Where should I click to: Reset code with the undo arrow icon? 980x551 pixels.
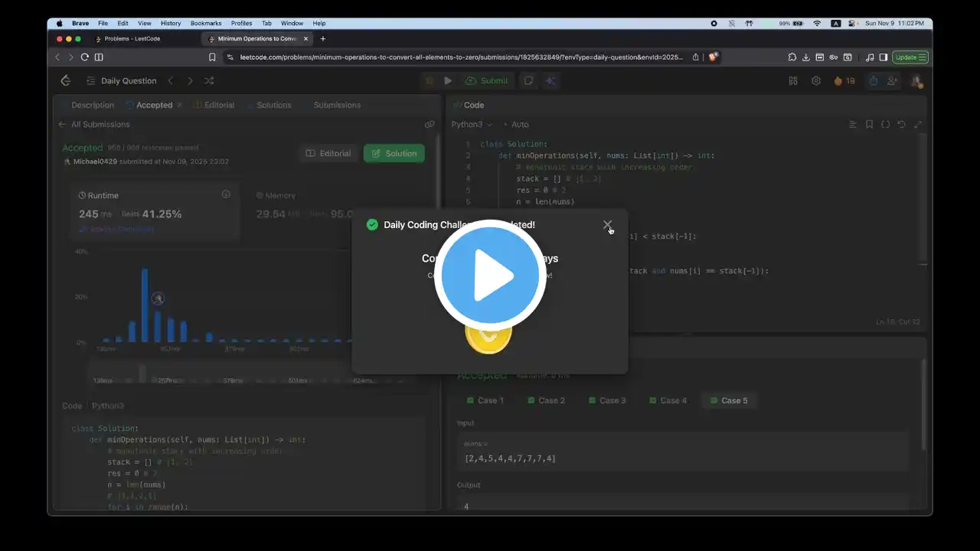(902, 124)
